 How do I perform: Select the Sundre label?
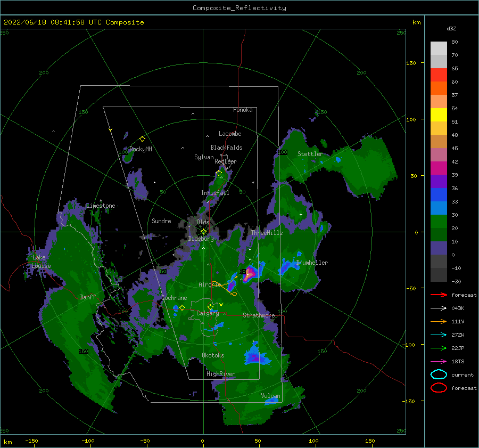(161, 221)
